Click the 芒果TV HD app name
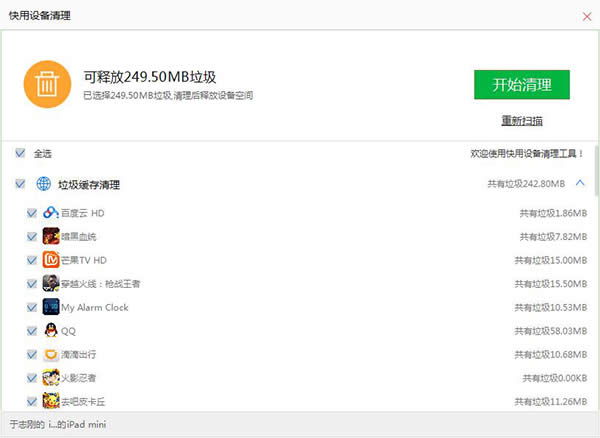The image size is (600, 438). 84,261
